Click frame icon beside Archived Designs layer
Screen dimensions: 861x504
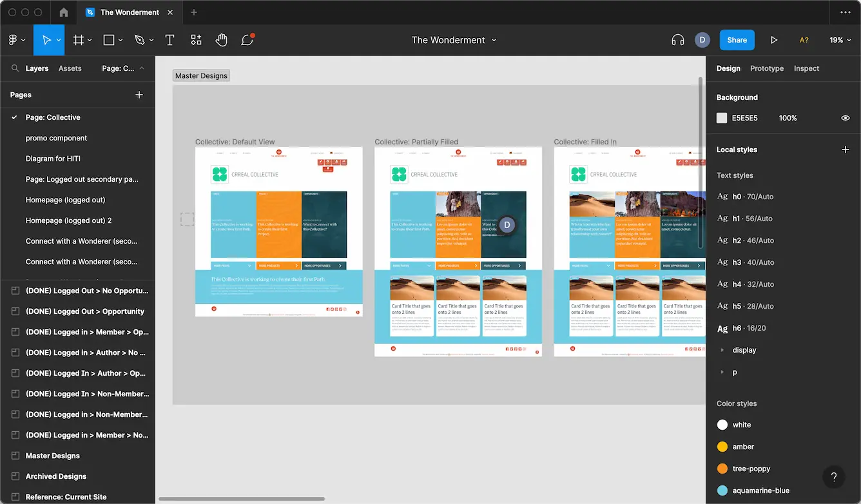[15, 476]
